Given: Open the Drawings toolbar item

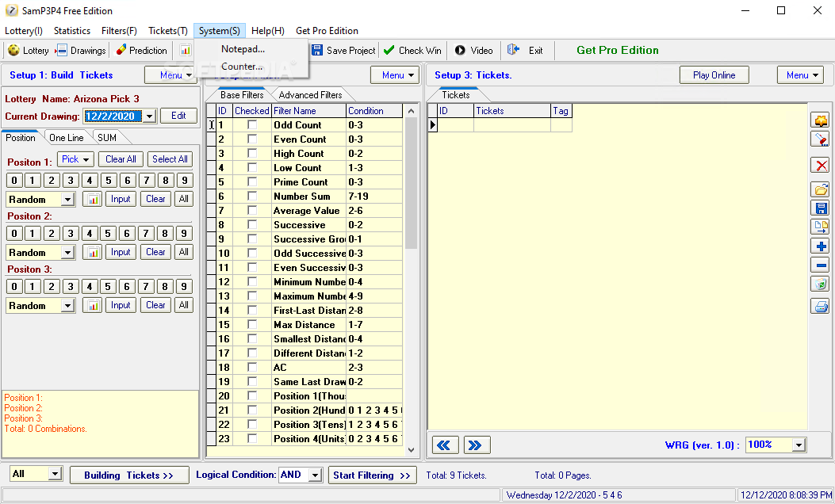Looking at the screenshot, I should [81, 51].
